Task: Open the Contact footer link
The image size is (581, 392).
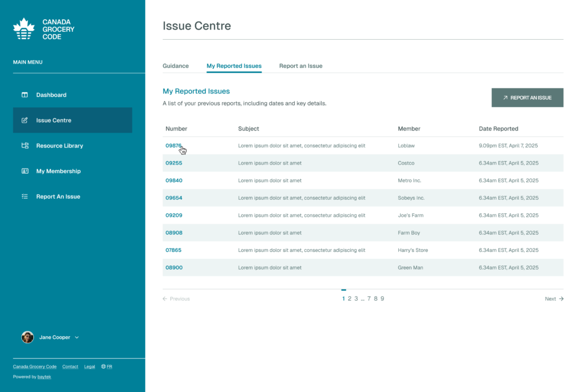Action: pos(70,366)
